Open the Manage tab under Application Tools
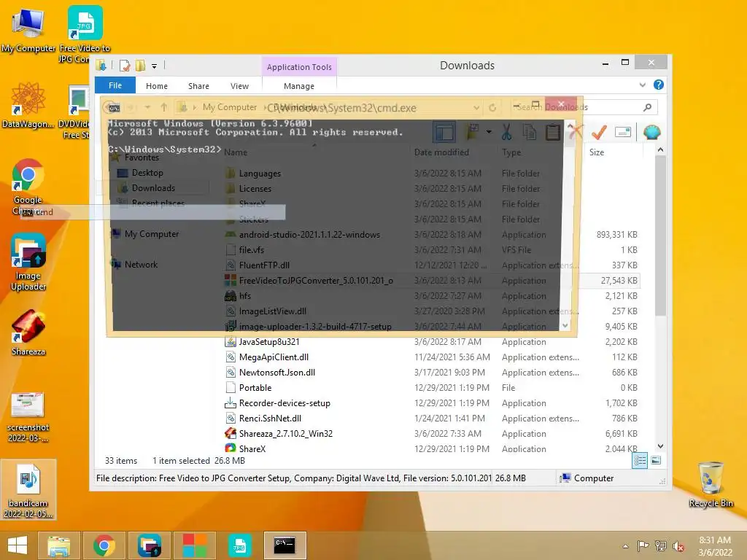This screenshot has height=560, width=747. click(x=299, y=86)
